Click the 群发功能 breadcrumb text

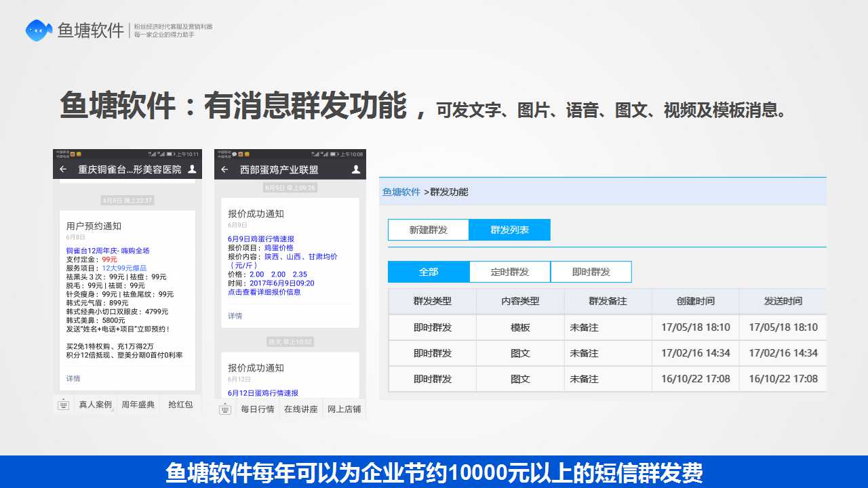tap(449, 192)
